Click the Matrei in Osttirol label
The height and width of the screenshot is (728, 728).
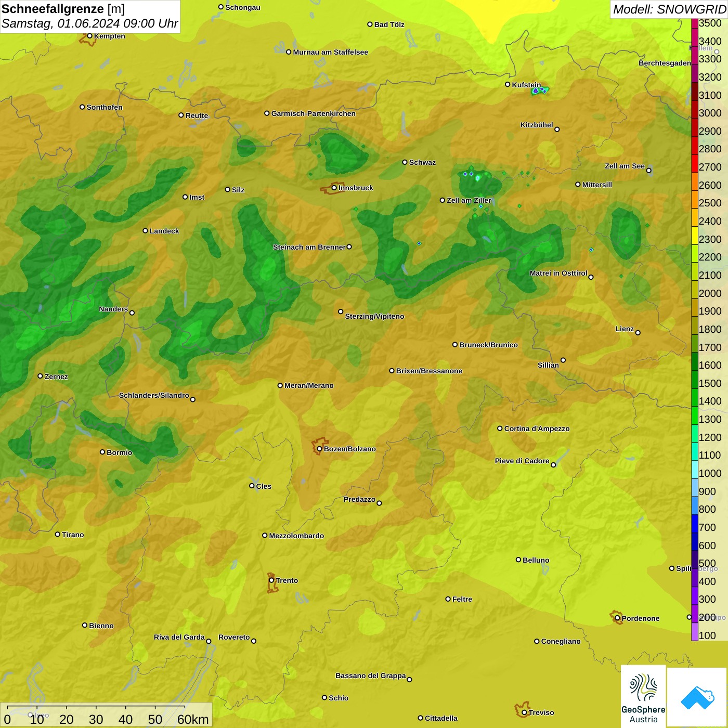coord(558,273)
